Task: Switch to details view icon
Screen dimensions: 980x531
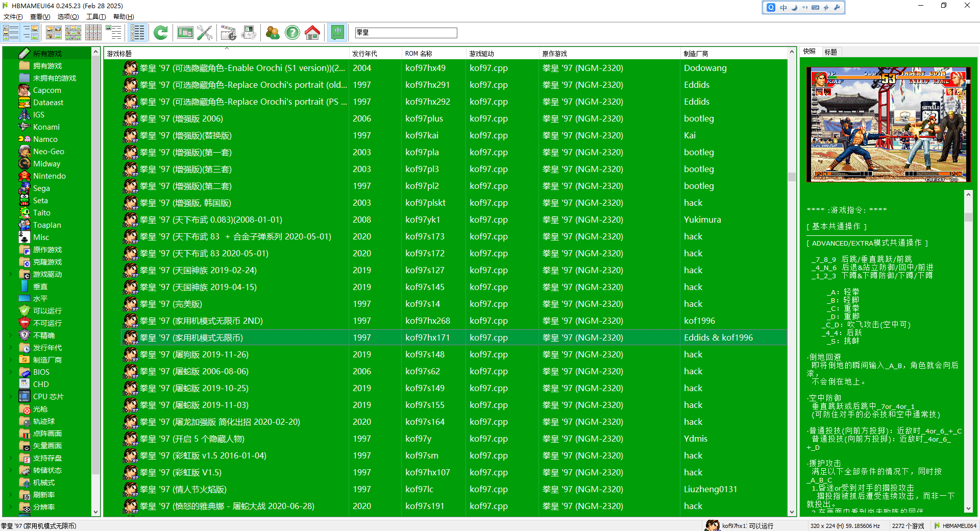Action: click(113, 33)
